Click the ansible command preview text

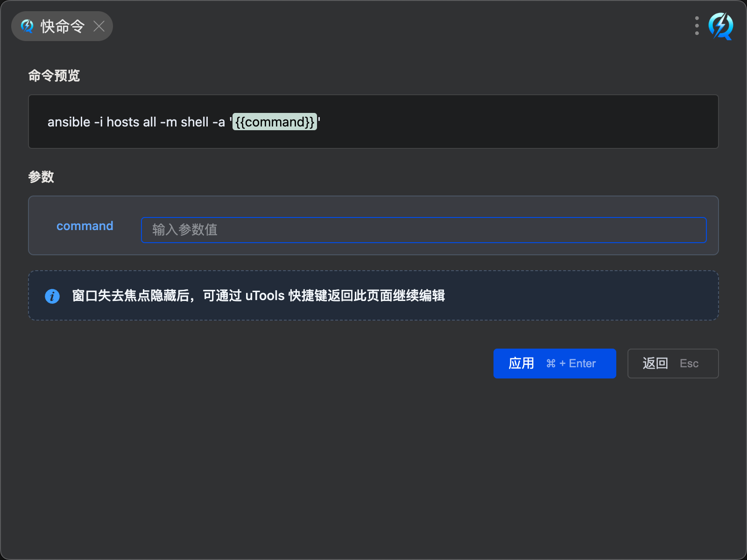pyautogui.click(x=68, y=122)
